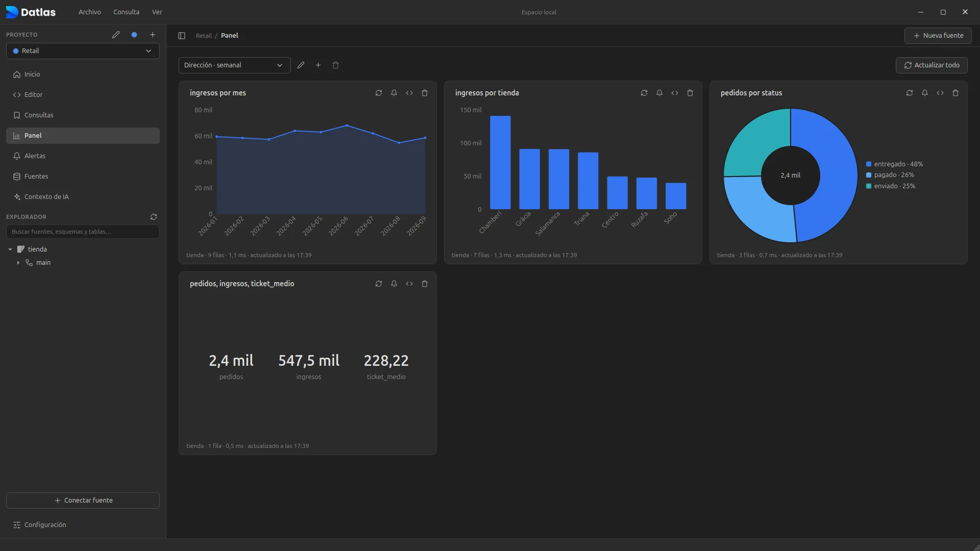The image size is (980, 551).
Task: Click the 'entregado · 48%' legend swatch
Action: 869,164
